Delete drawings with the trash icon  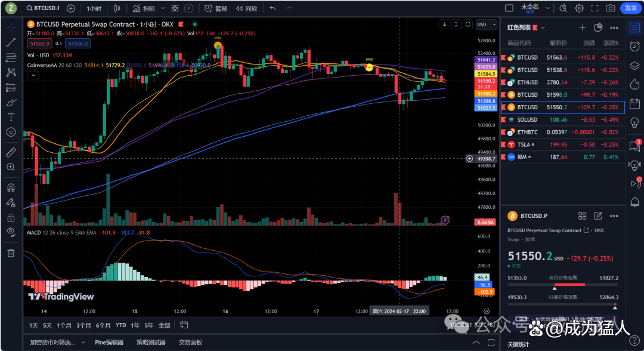coord(11,253)
